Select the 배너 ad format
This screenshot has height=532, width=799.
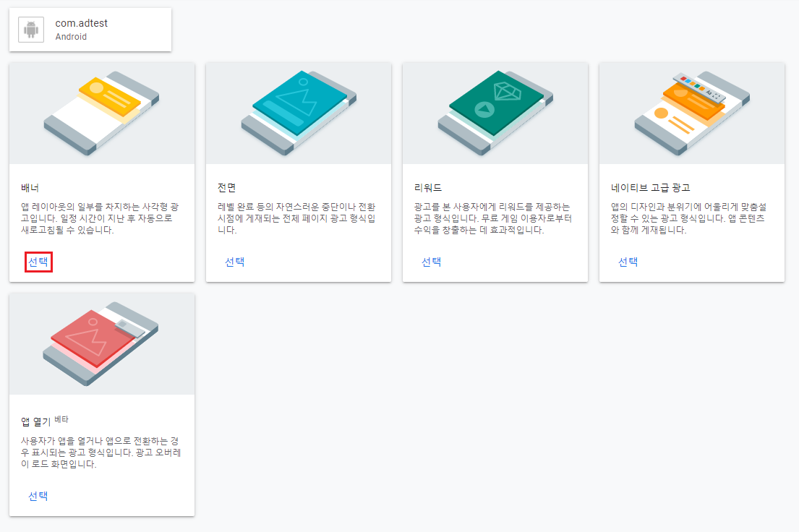[x=37, y=262]
